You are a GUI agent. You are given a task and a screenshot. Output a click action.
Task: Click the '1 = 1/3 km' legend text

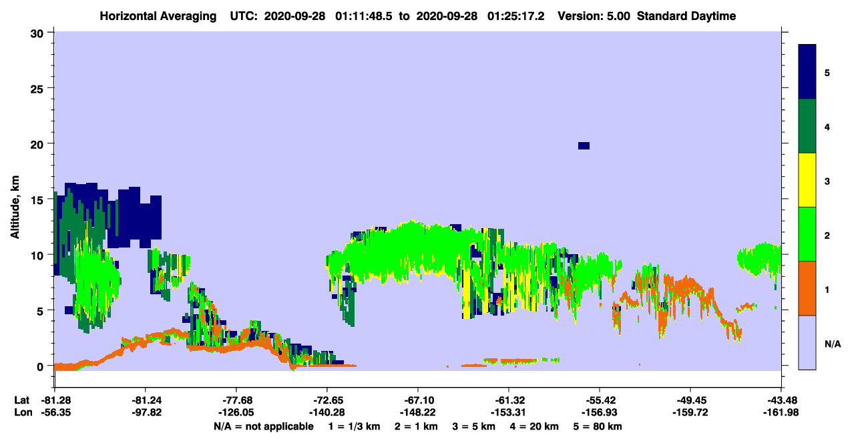pyautogui.click(x=355, y=426)
